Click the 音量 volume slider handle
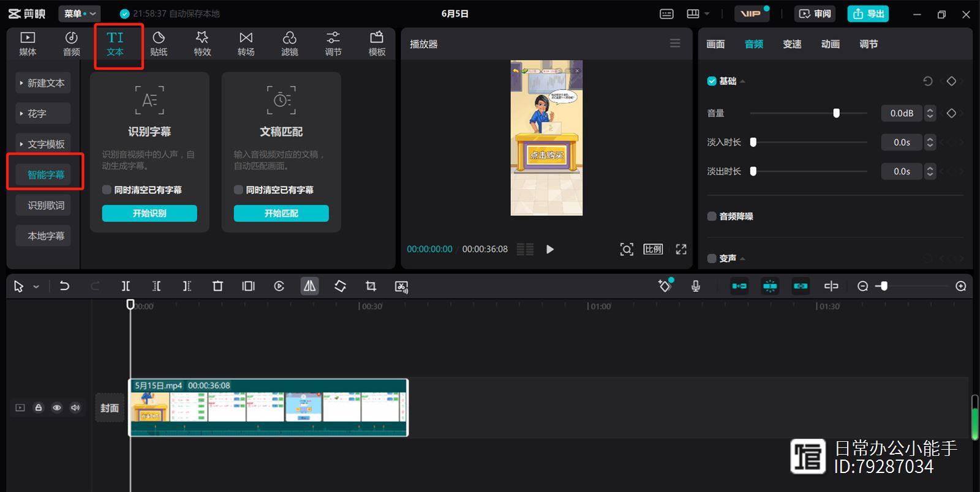 pyautogui.click(x=836, y=113)
